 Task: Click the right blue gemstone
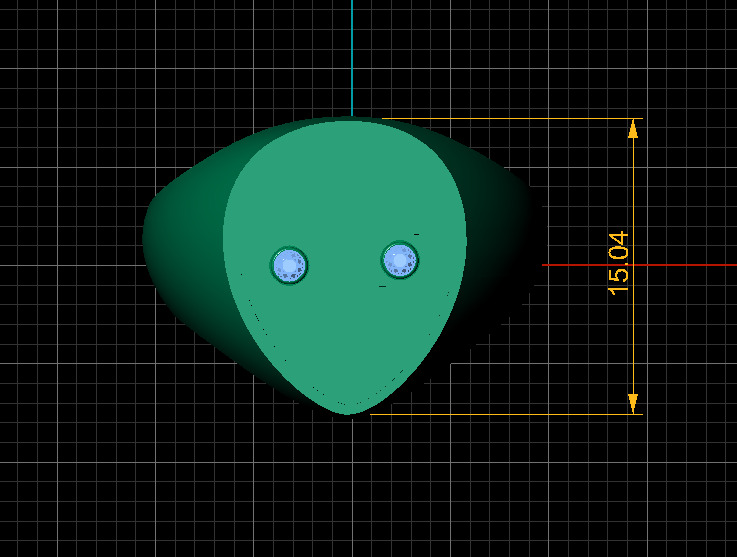400,260
